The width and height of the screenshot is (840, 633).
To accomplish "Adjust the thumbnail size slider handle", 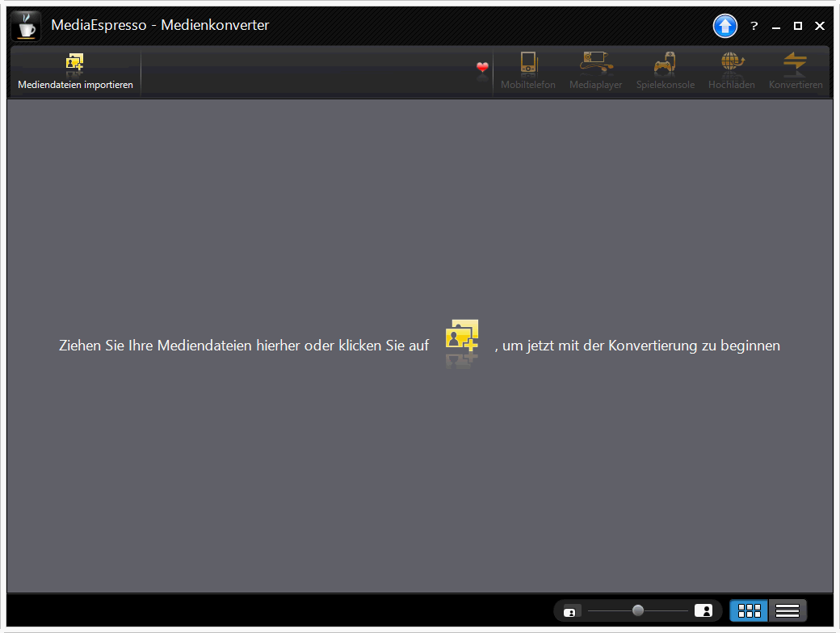I will coord(637,610).
